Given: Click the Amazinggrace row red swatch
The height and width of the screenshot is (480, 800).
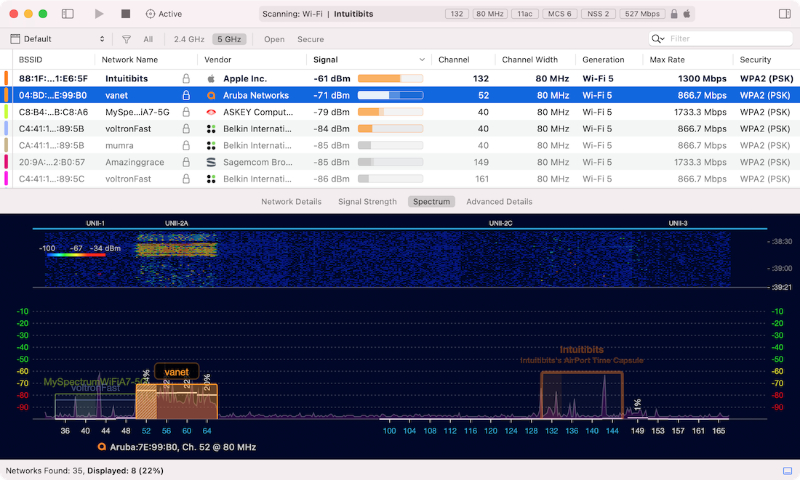Looking at the screenshot, I should pyautogui.click(x=6, y=162).
